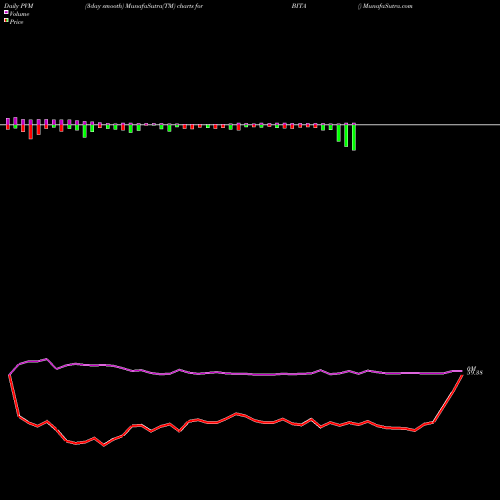Image resolution: width=500 pixels, height=500 pixels.
Task: Select the Price legend label
Action: (16, 22)
